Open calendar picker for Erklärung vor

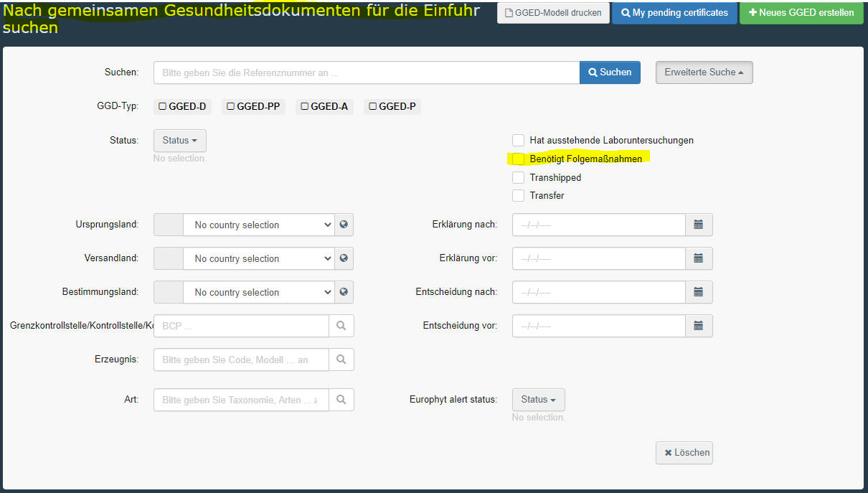coord(699,258)
